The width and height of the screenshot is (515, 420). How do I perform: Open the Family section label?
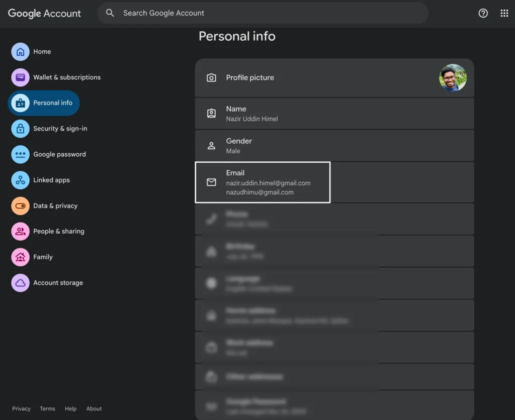[43, 257]
